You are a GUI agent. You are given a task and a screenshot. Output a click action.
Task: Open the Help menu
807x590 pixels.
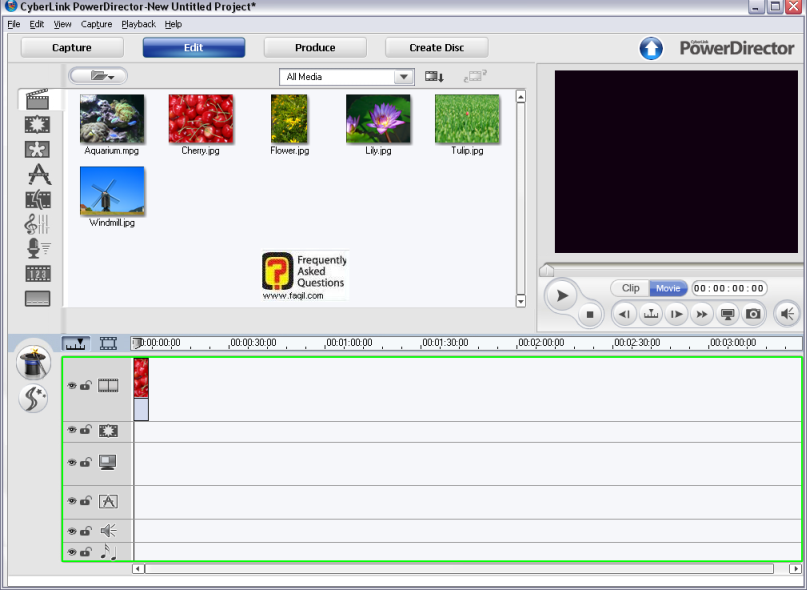173,24
